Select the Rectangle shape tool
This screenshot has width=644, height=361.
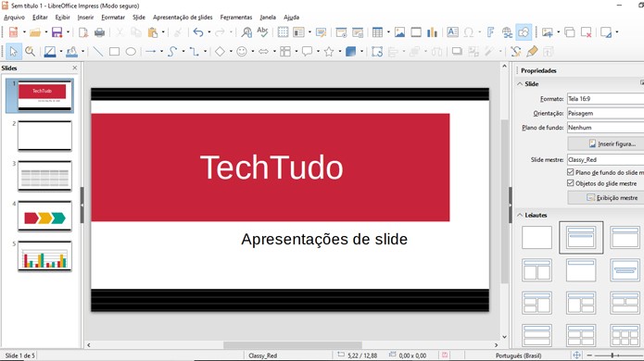[114, 51]
